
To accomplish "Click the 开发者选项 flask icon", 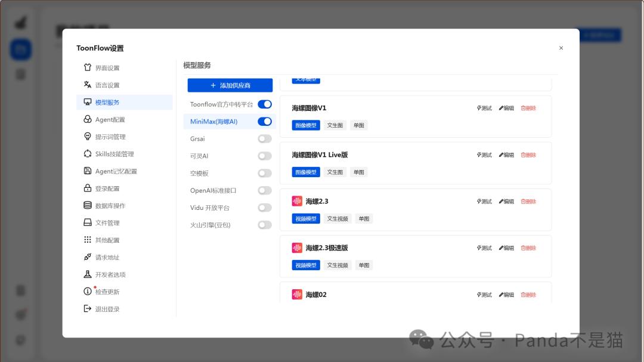I will click(x=88, y=274).
